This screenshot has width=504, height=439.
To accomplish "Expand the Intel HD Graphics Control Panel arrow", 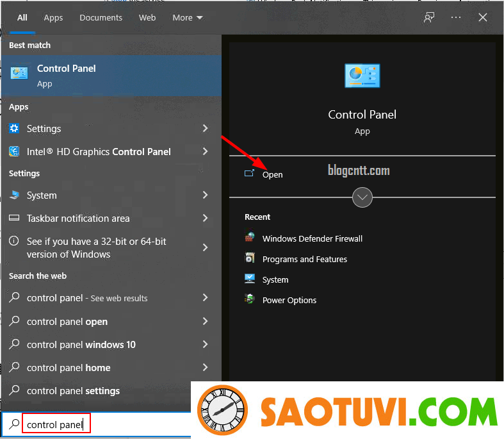I will pos(205,151).
